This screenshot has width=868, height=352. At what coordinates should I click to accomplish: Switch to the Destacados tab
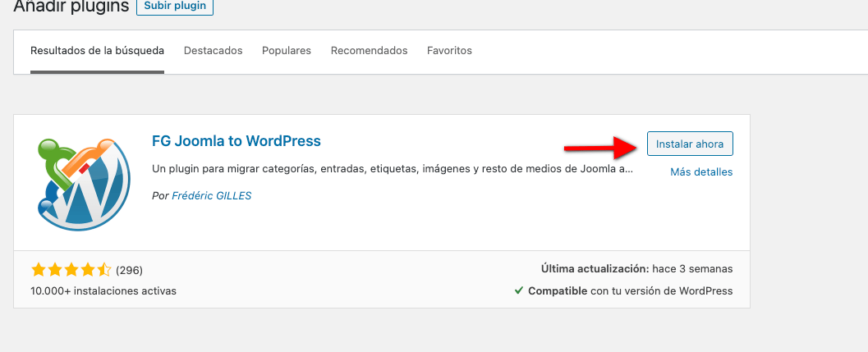click(x=214, y=51)
